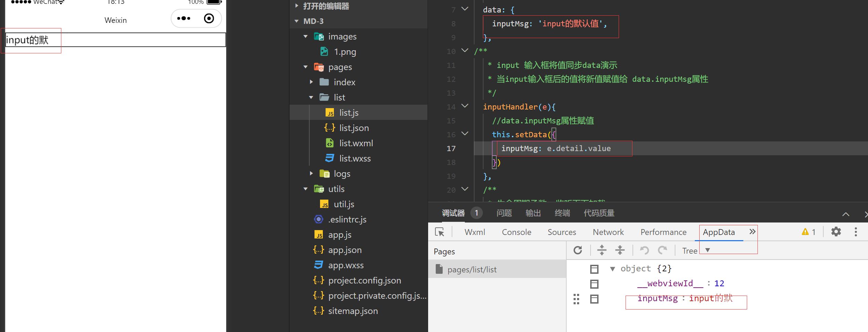The image size is (868, 332).
Task: Click the square box beside __webviewId__
Action: tap(594, 284)
